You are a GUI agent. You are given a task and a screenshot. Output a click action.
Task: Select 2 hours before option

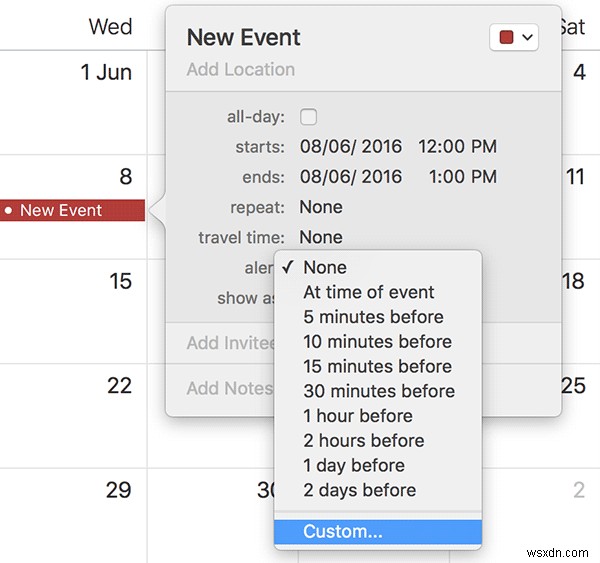coord(363,441)
